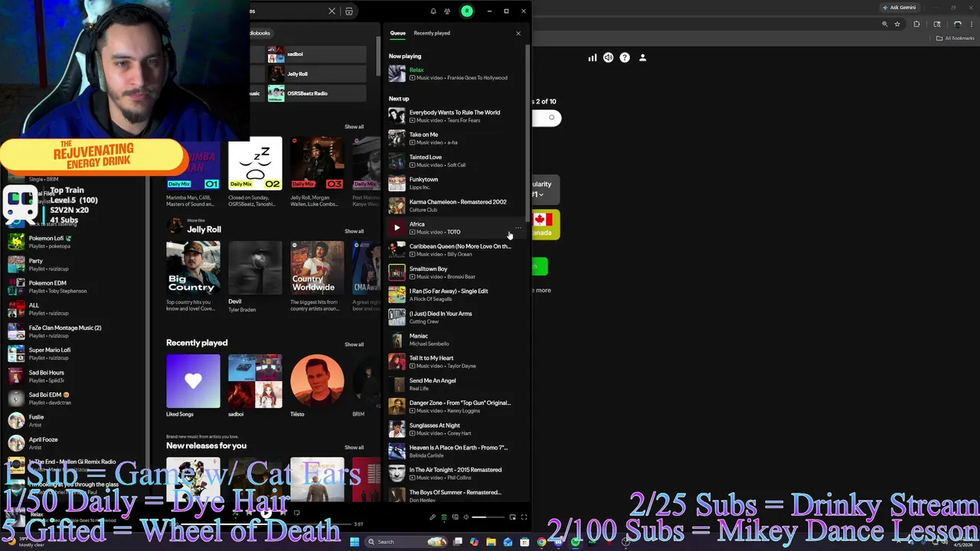The height and width of the screenshot is (551, 980).
Task: Open Browse icon beside search field
Action: 349,11
